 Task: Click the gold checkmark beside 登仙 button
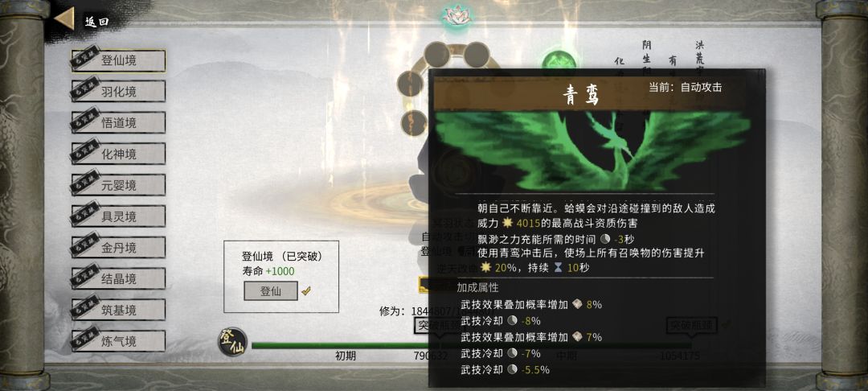click(305, 290)
